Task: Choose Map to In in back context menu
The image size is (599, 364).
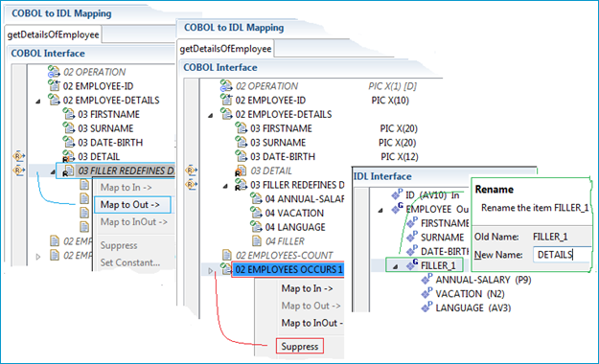Action: pos(127,187)
